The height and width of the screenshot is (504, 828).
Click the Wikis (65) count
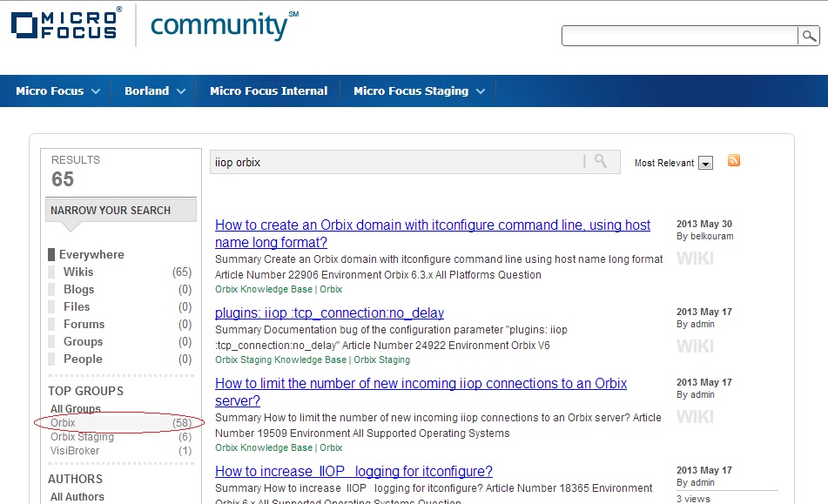pyautogui.click(x=182, y=272)
